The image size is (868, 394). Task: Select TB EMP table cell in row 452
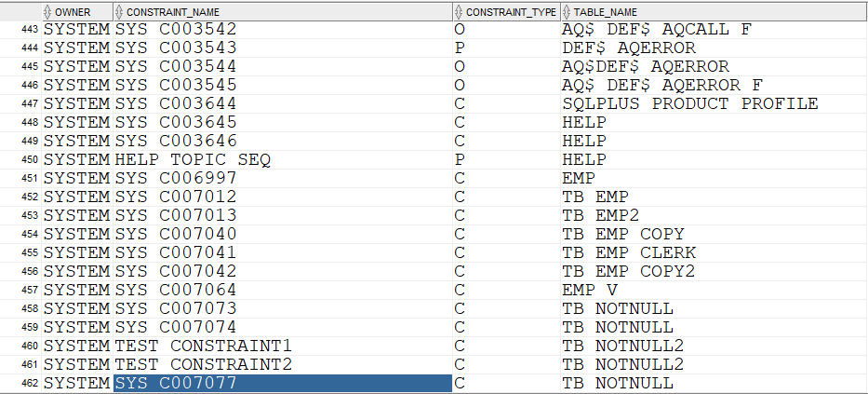point(714,197)
